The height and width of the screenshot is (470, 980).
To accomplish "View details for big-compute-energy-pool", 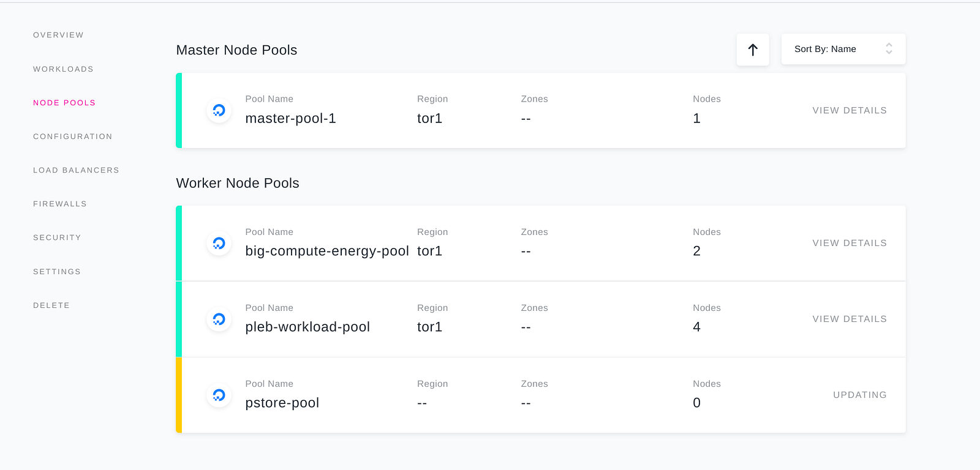I will (x=849, y=243).
